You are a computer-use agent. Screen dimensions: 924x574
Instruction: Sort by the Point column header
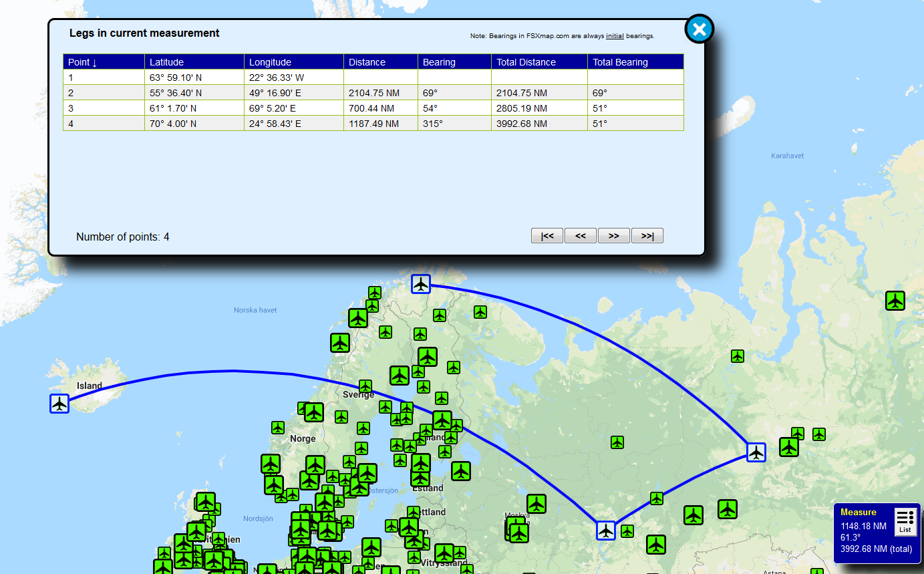click(x=83, y=62)
